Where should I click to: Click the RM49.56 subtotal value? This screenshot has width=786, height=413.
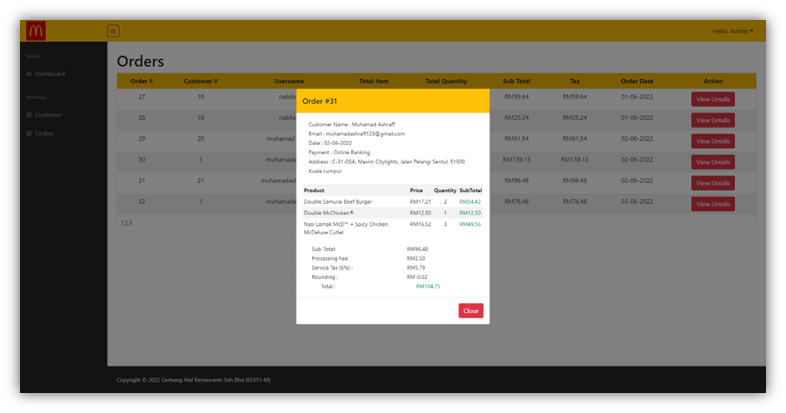[470, 225]
